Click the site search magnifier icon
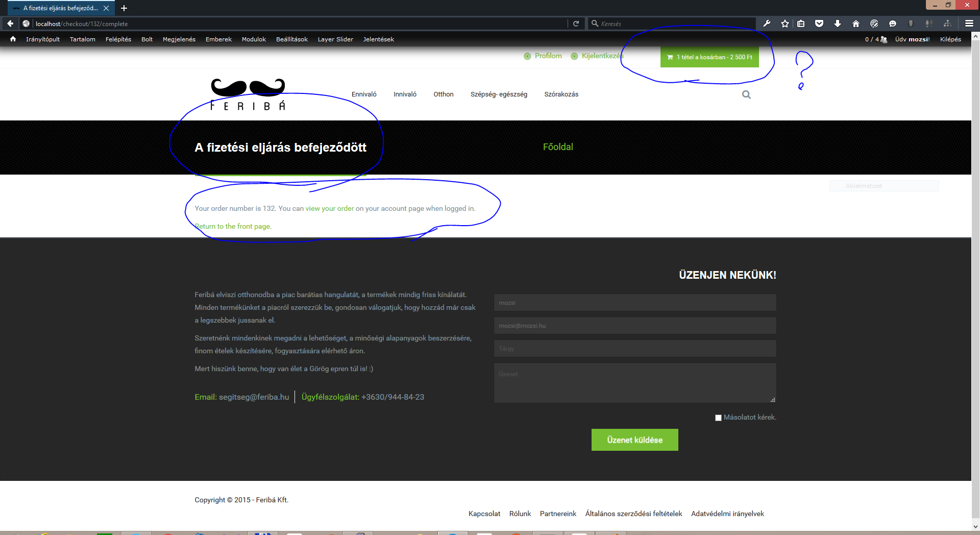 tap(746, 94)
